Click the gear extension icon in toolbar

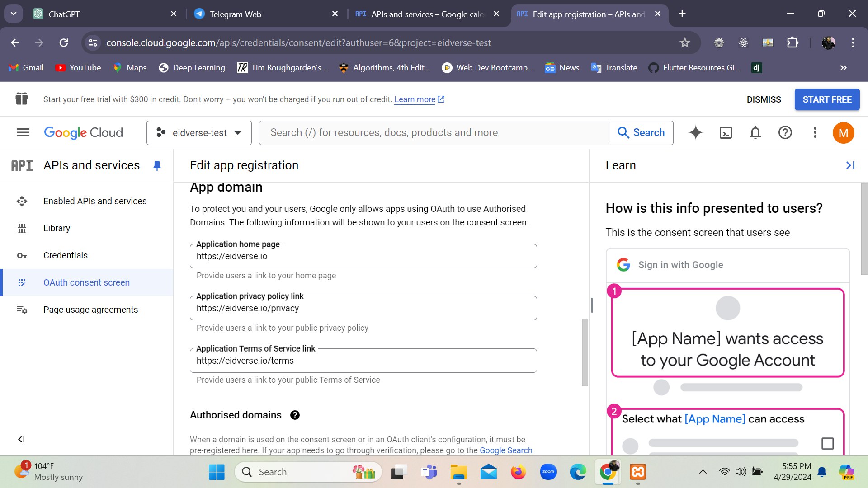click(719, 42)
